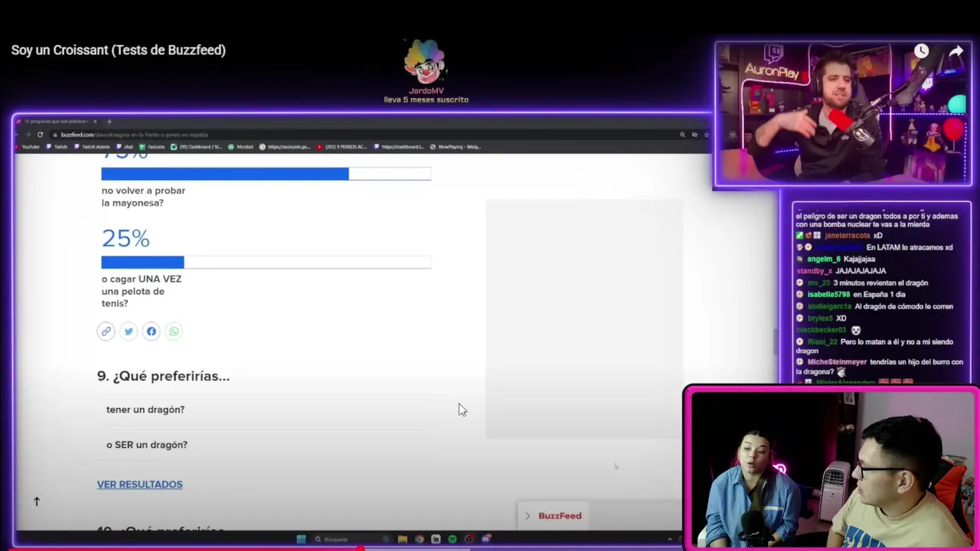Image resolution: width=980 pixels, height=551 pixels.
Task: Open Discord from the taskbar
Action: pos(485,539)
